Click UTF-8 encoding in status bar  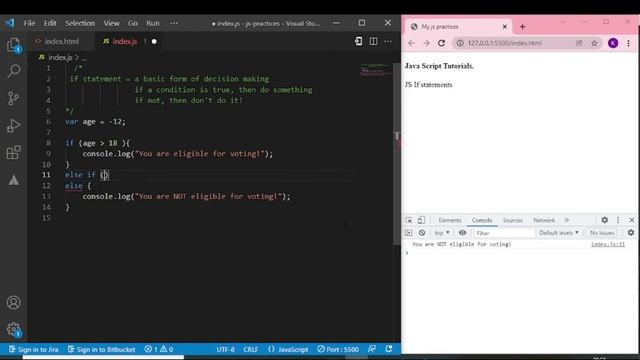[x=225, y=349]
